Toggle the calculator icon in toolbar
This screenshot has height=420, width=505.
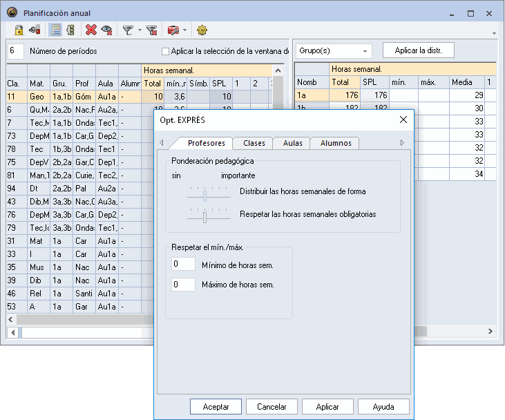[x=55, y=30]
